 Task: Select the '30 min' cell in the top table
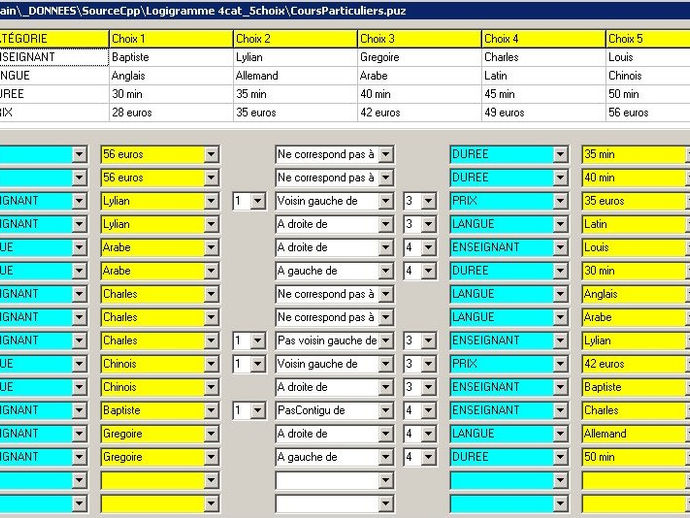tap(171, 94)
